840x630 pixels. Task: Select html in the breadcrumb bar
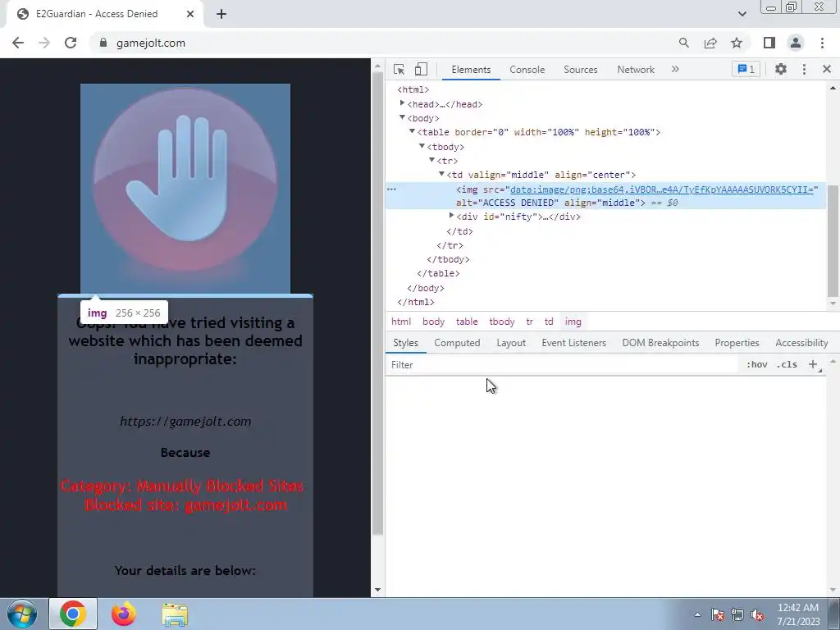pyautogui.click(x=401, y=322)
